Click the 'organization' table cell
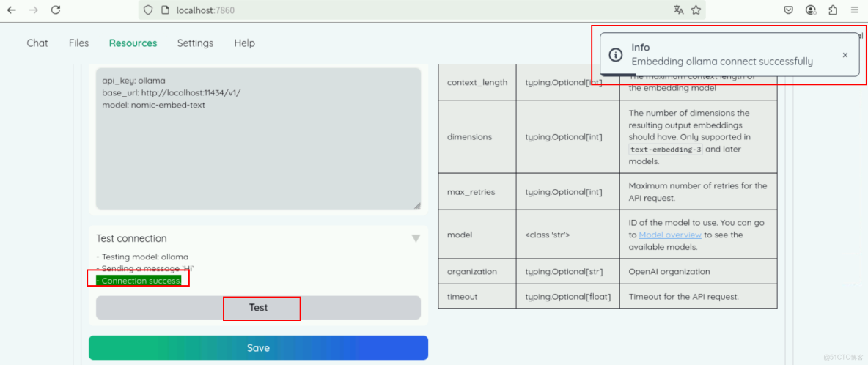The height and width of the screenshot is (365, 868). [477, 271]
